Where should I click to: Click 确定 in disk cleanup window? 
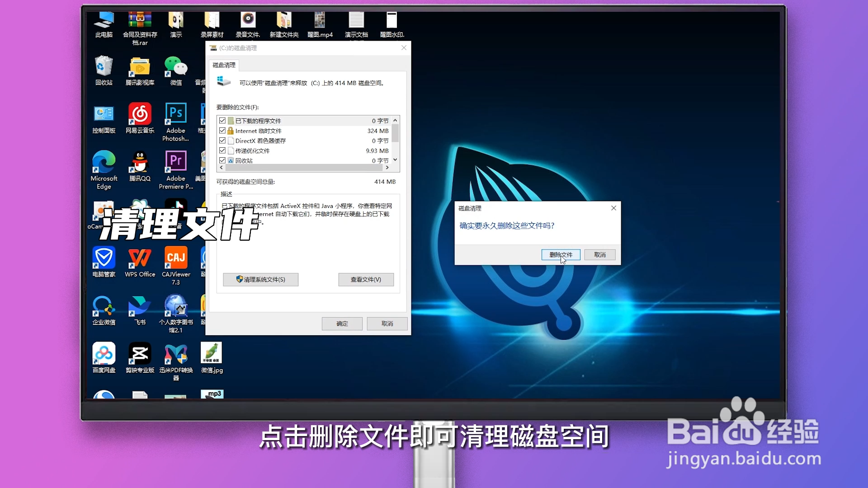(342, 324)
